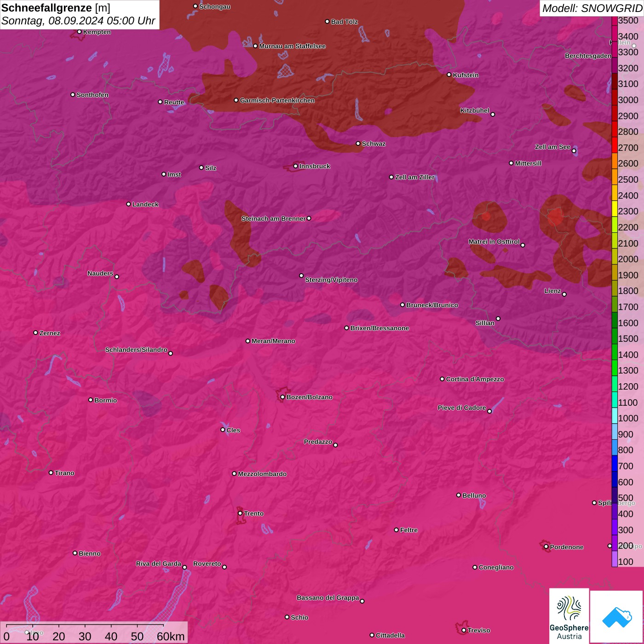The image size is (644, 644).
Task: Click the Feltre location dot
Action: (x=397, y=530)
